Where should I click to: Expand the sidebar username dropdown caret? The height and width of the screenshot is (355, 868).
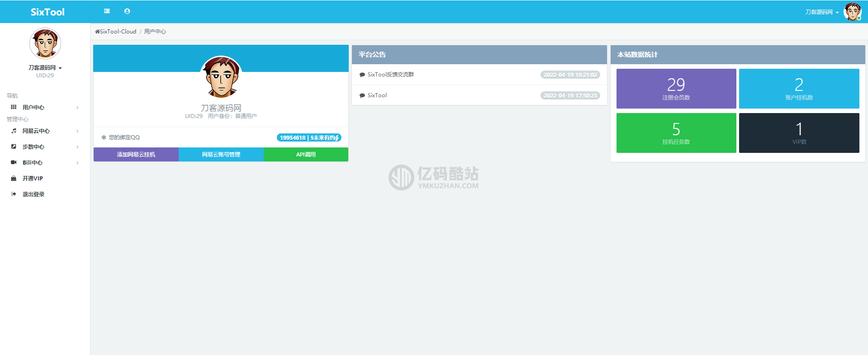coord(60,68)
